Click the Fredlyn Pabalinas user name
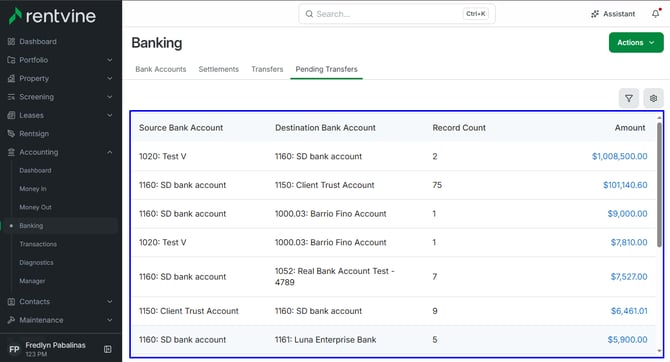670x362 pixels. tap(55, 345)
